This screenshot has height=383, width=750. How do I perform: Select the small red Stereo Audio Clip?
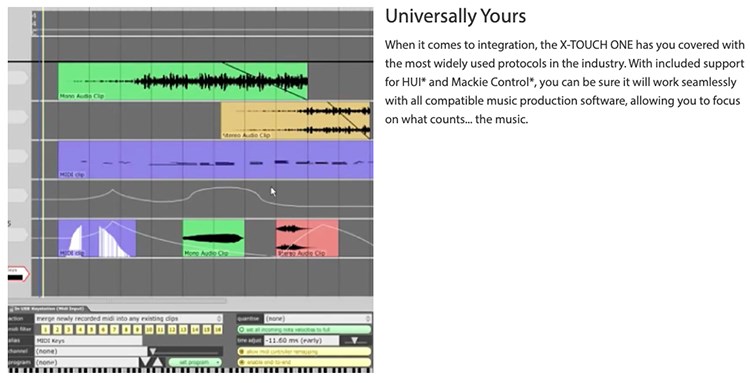[x=307, y=238]
